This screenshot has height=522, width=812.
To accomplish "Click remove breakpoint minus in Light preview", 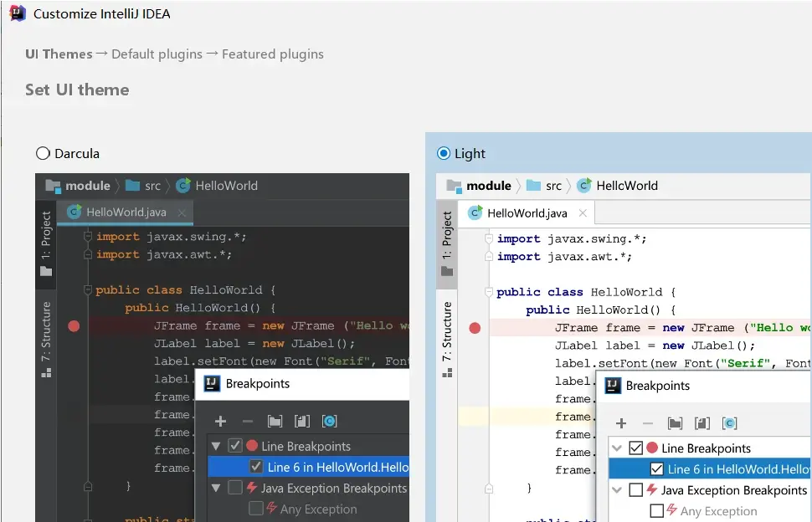I will (x=648, y=423).
